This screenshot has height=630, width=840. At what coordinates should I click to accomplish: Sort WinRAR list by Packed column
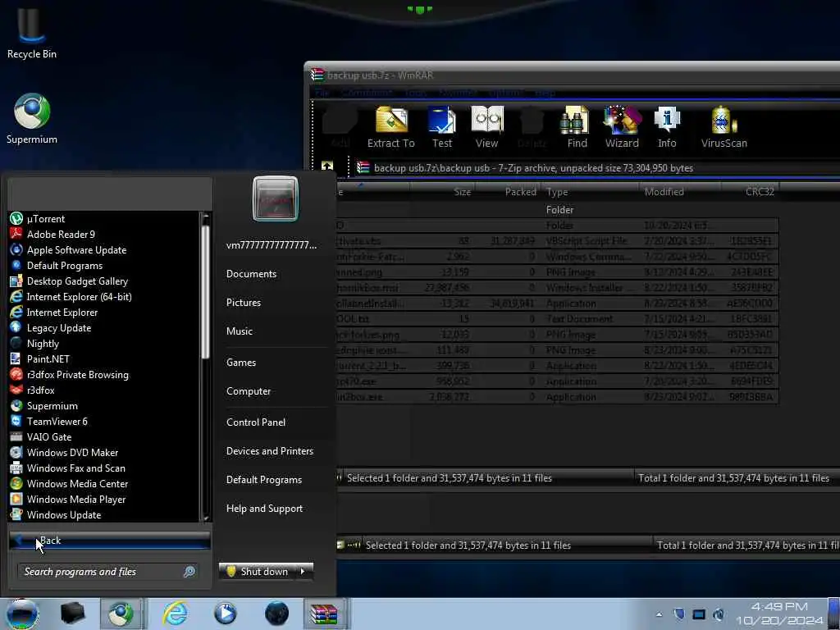509,192
